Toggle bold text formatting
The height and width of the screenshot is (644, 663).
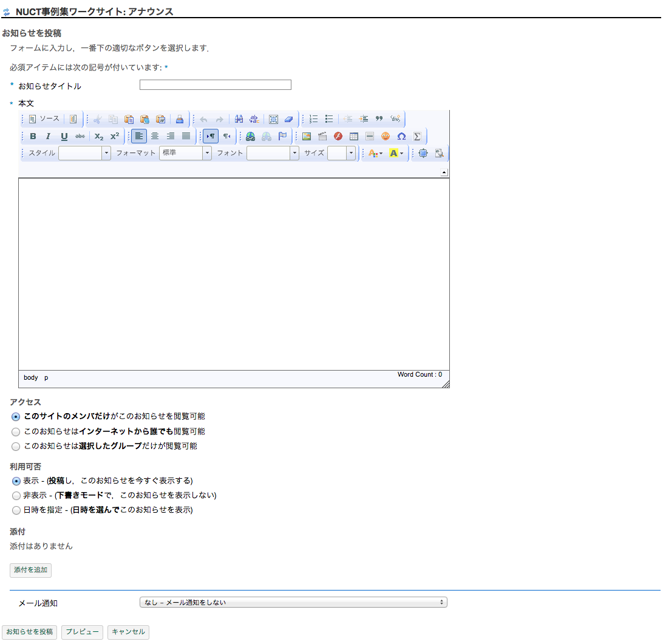point(33,136)
